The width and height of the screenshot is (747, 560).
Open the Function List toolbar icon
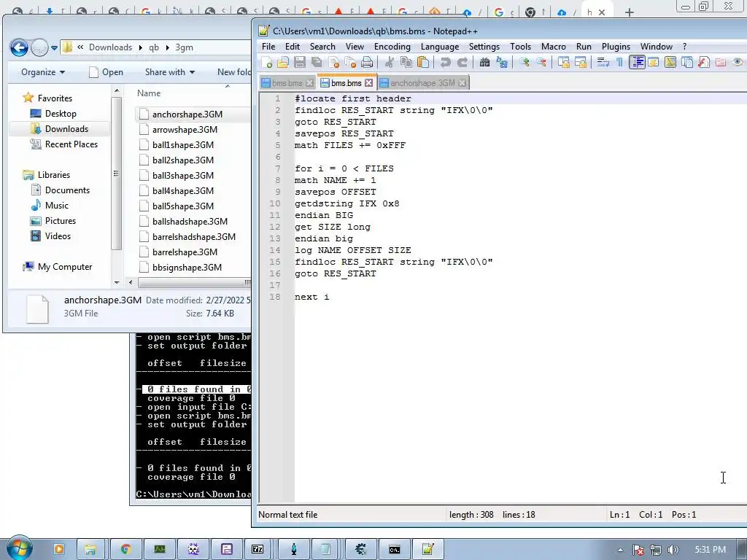click(704, 63)
